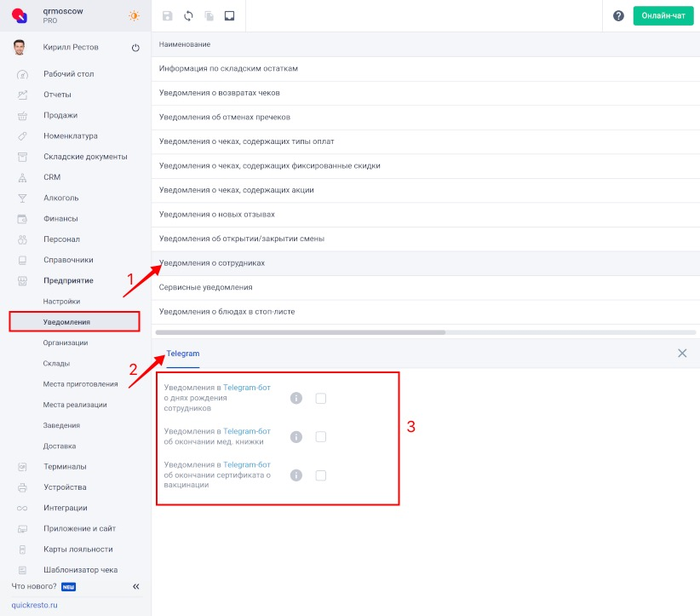Click Telegram-бот link in vaccination notification

tap(246, 465)
